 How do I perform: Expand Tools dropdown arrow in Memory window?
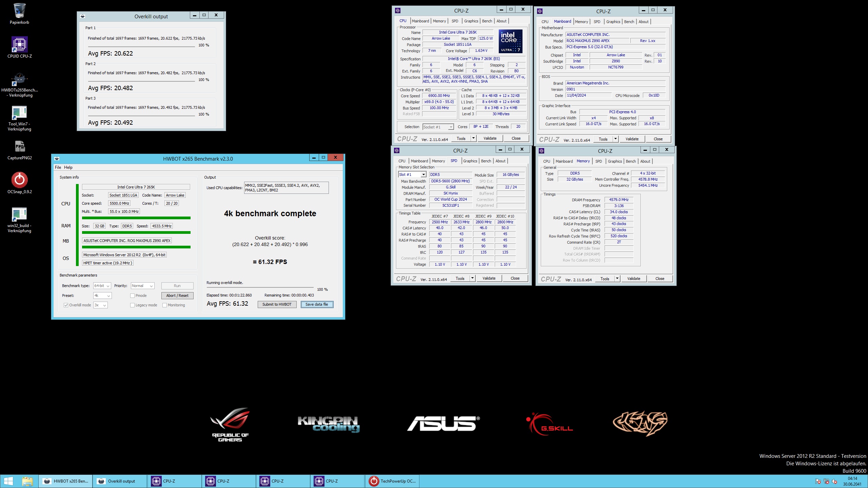point(617,279)
